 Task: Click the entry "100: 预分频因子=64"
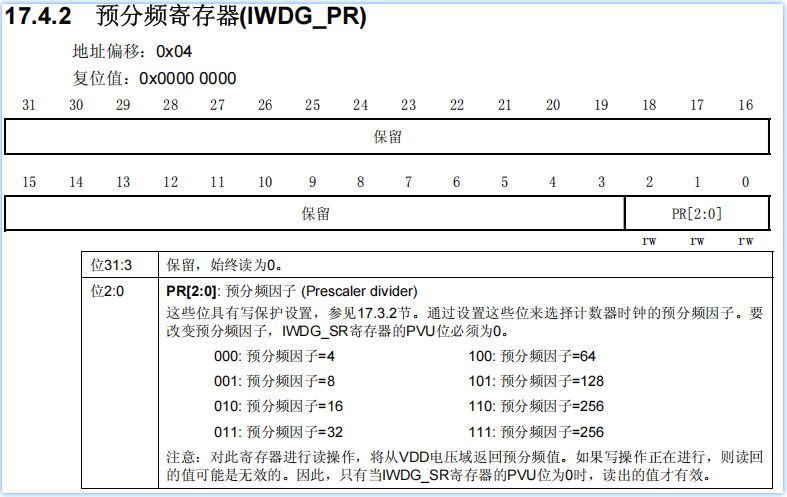[532, 356]
